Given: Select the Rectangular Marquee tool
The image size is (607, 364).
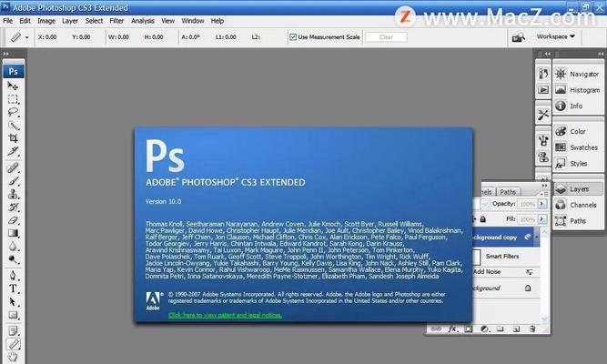Looking at the screenshot, I should (x=13, y=99).
